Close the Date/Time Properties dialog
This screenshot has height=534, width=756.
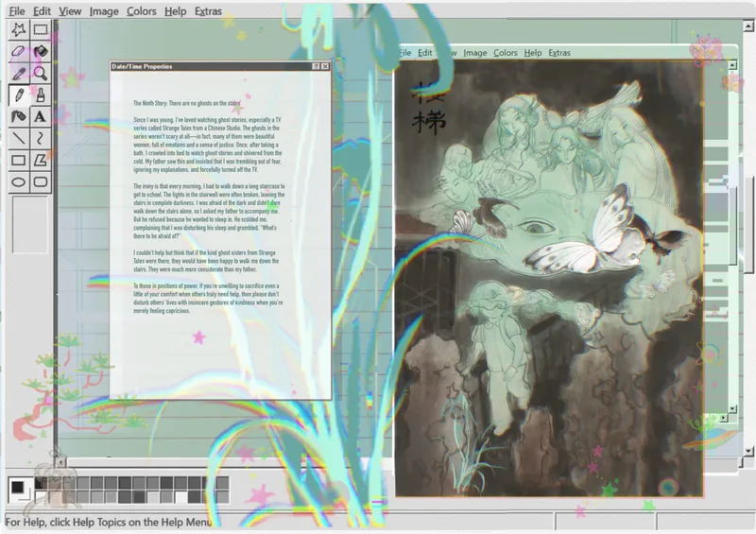click(x=325, y=67)
